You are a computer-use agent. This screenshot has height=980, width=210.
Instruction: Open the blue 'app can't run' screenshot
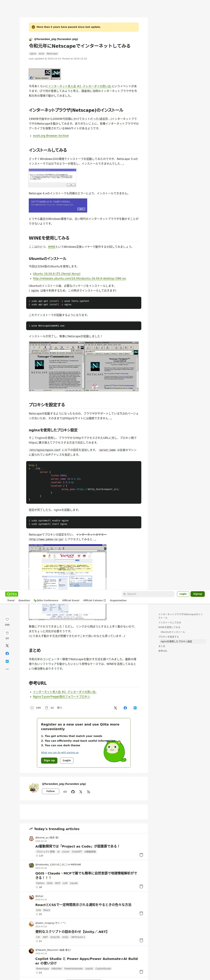58,205
